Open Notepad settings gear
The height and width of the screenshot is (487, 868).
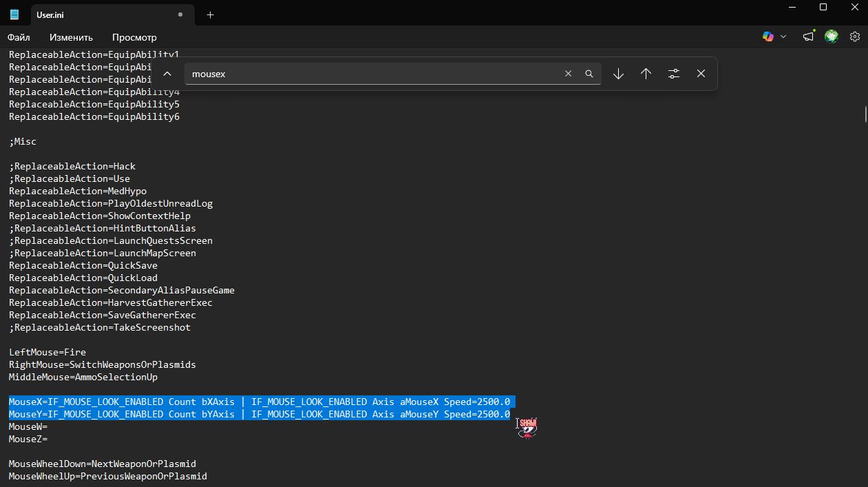tap(855, 37)
